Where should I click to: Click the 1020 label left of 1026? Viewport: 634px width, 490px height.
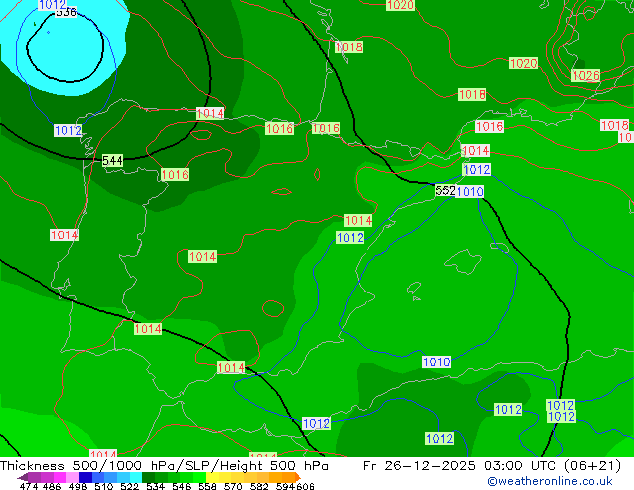[x=523, y=63]
